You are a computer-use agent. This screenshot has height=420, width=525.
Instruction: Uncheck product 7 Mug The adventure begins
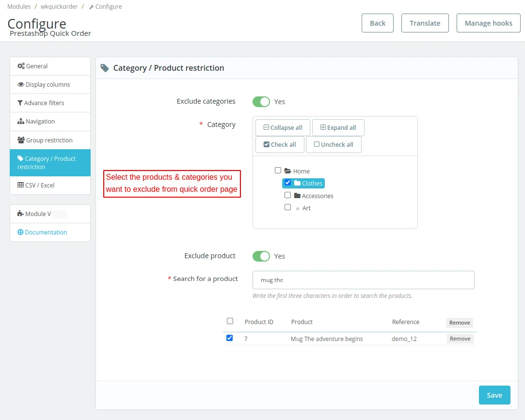click(x=230, y=338)
